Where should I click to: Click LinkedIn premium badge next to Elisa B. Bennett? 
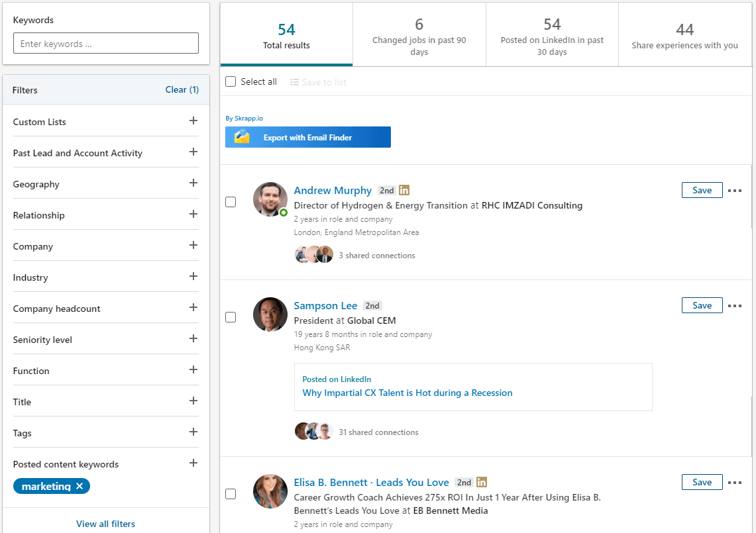pos(481,482)
